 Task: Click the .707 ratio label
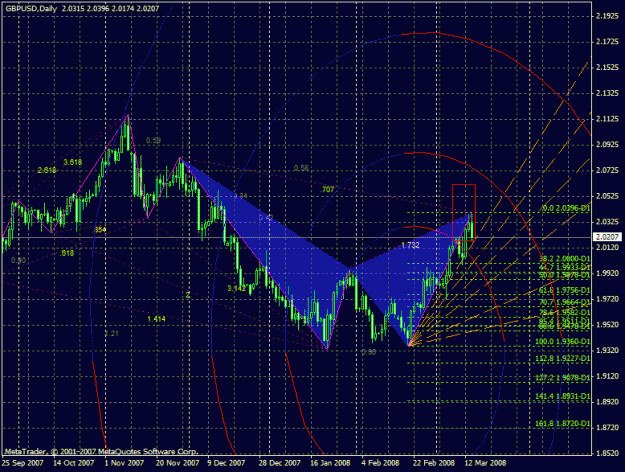pyautogui.click(x=327, y=190)
